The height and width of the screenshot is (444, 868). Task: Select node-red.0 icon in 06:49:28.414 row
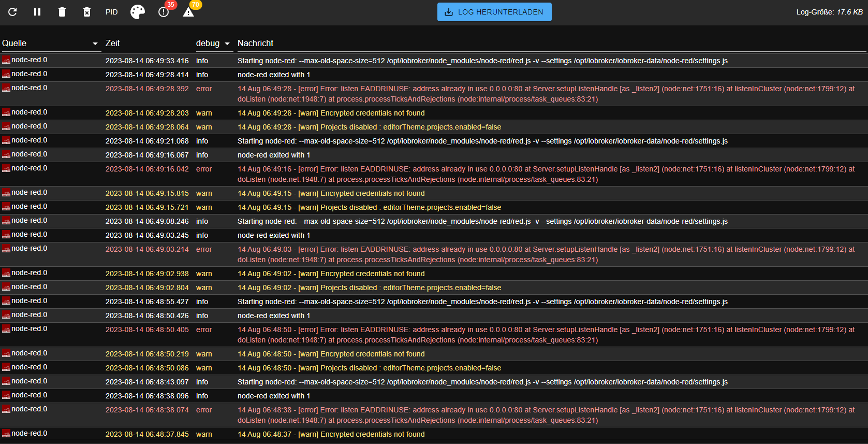click(x=6, y=74)
